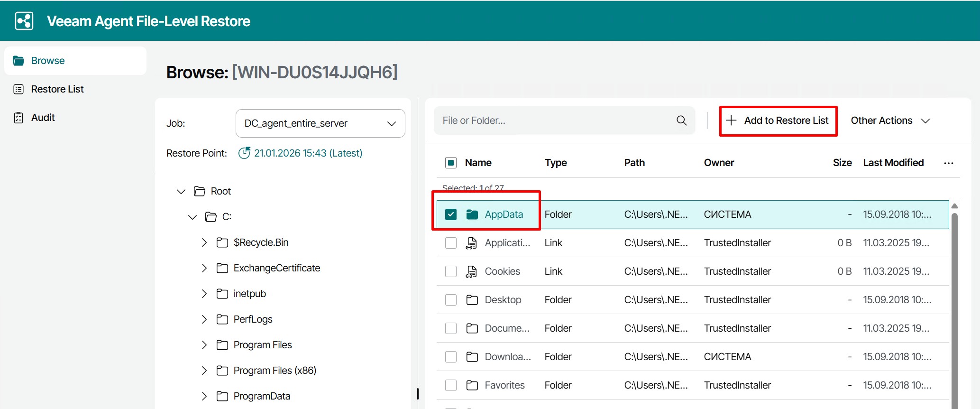
Task: Uncheck the AppData folder checkbox
Action: tap(451, 214)
